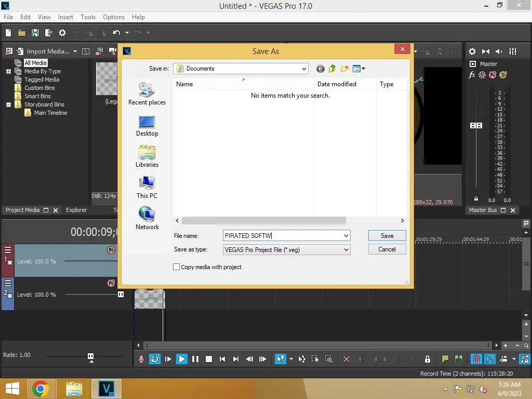Click the Render As toolbar icon
This screenshot has width=532, height=399.
(48, 33)
